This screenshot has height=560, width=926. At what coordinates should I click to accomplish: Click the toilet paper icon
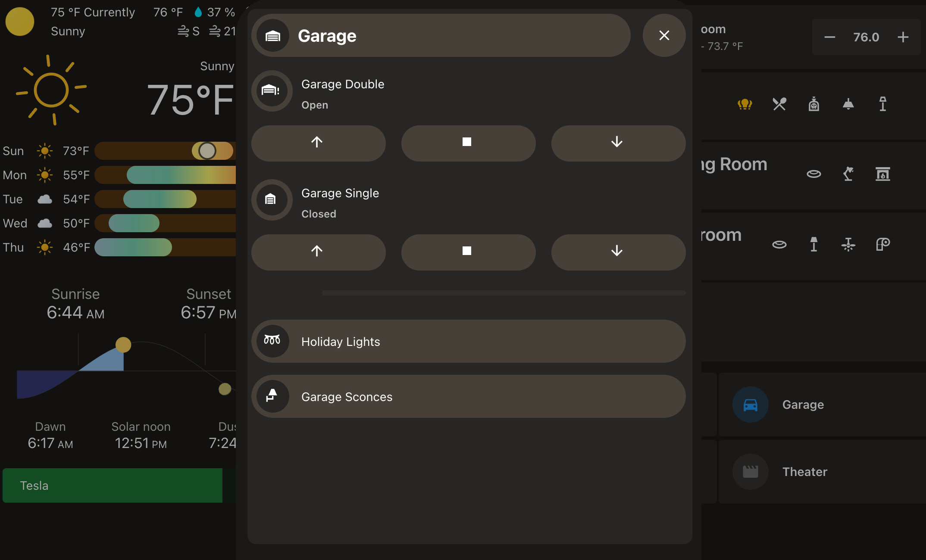pyautogui.click(x=882, y=245)
